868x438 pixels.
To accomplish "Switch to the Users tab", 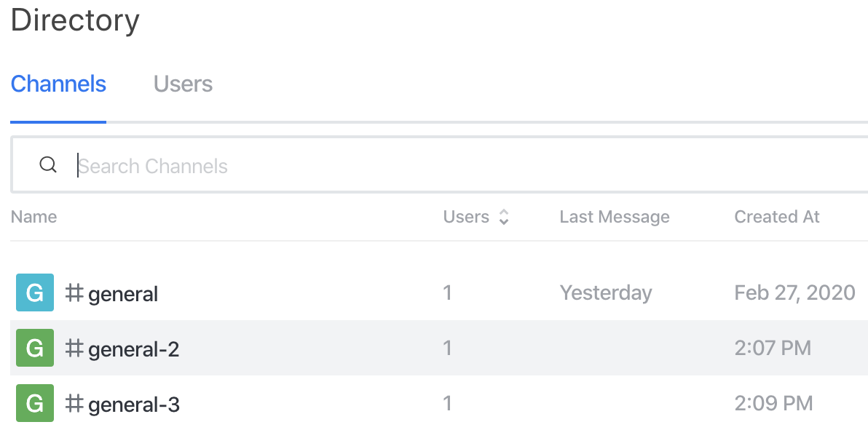I will pos(184,84).
